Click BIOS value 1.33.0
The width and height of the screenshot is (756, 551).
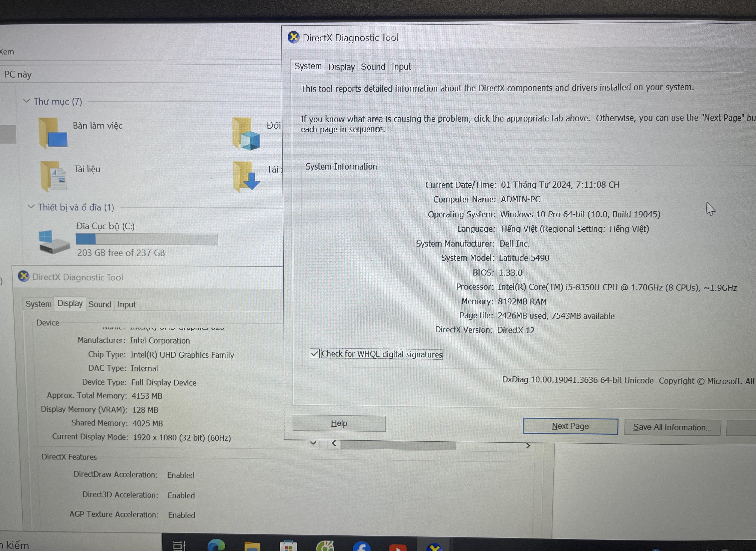coord(510,273)
